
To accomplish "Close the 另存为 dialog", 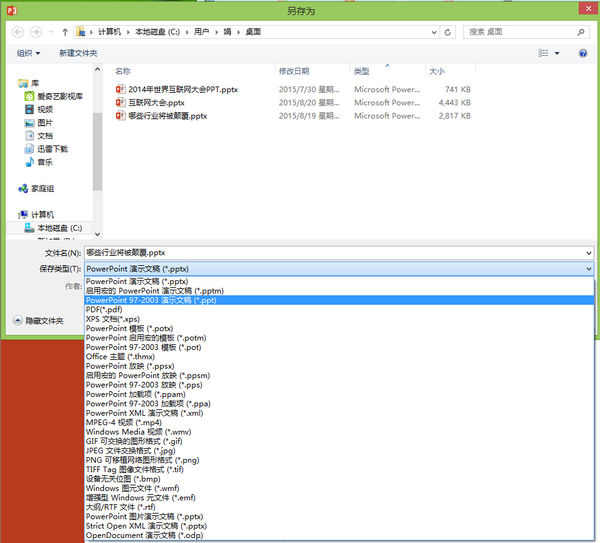I will [589, 8].
